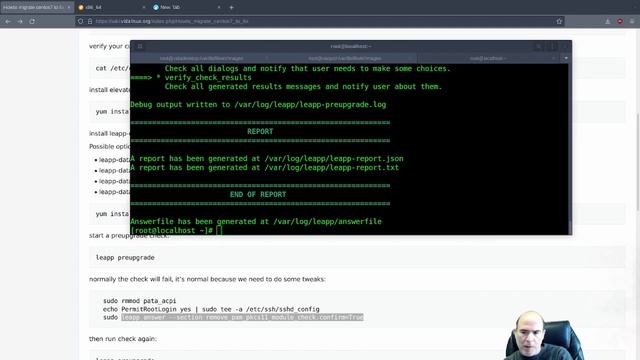Switch to first terminal tab
The image size is (640, 360).
coord(202,58)
